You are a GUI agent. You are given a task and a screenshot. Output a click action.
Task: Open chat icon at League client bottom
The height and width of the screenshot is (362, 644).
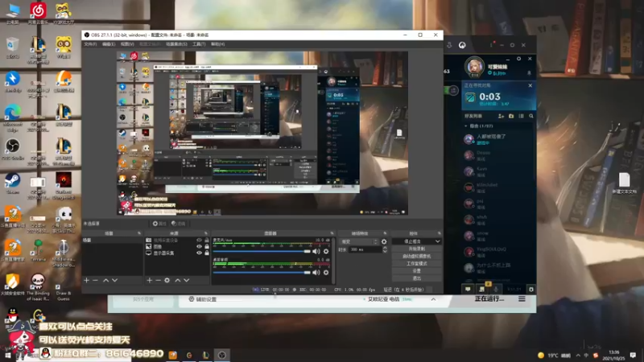pos(468,290)
